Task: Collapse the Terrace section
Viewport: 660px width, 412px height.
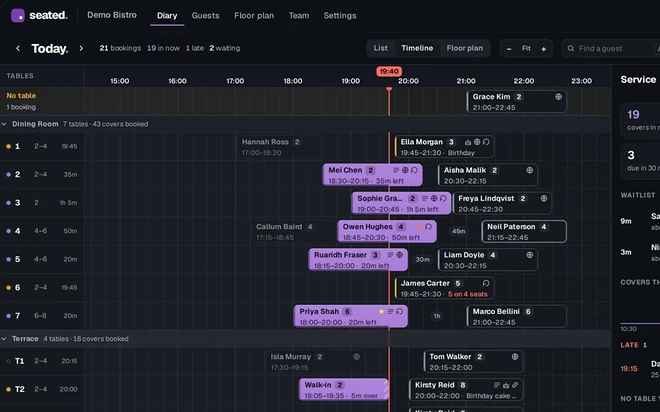Action: pos(4,339)
